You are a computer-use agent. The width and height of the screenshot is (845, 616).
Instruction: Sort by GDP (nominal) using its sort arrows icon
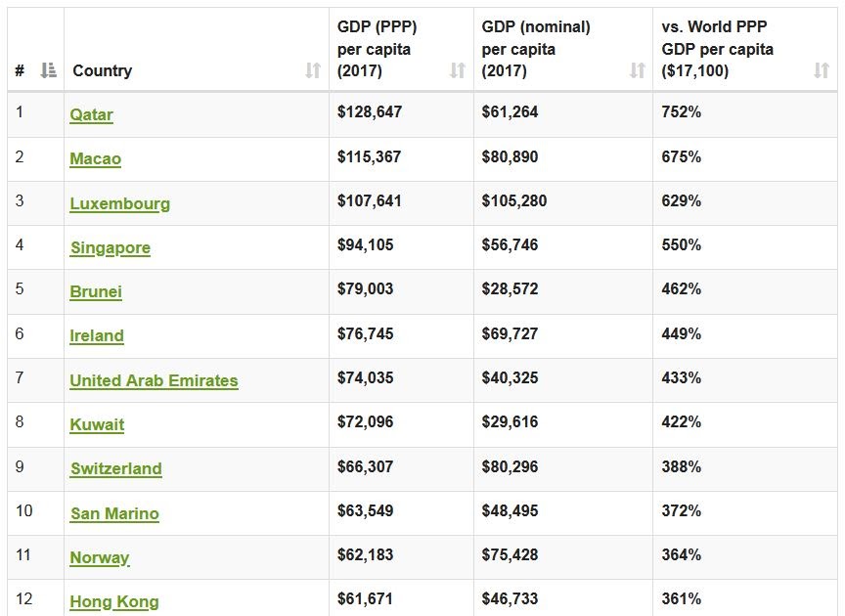point(637,70)
